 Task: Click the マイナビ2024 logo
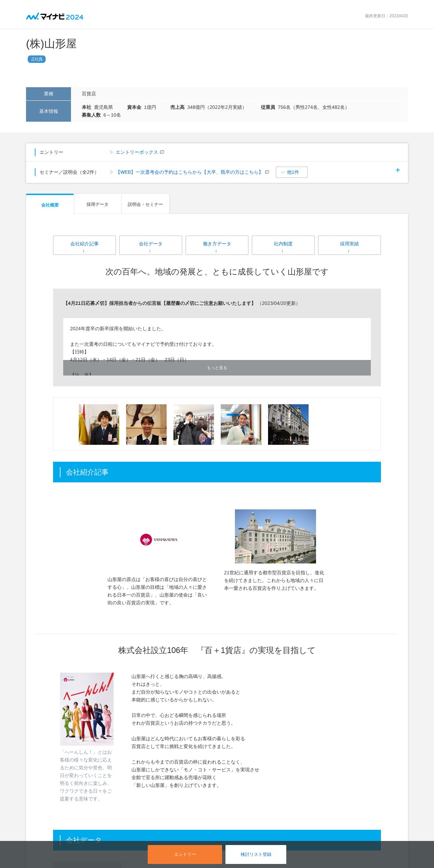55,16
